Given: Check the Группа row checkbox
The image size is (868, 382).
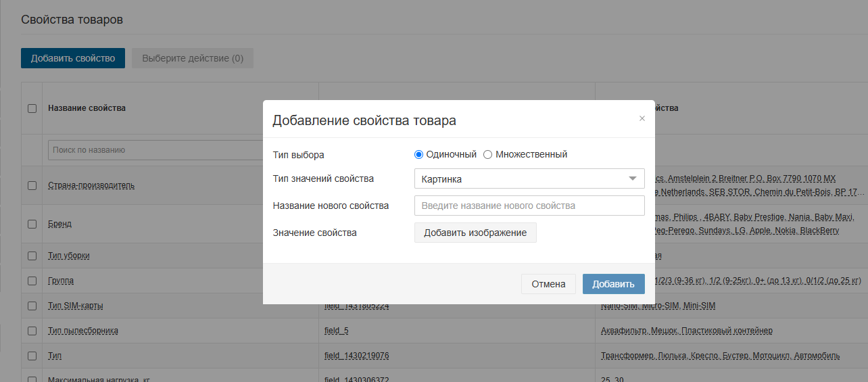Looking at the screenshot, I should pyautogui.click(x=32, y=281).
